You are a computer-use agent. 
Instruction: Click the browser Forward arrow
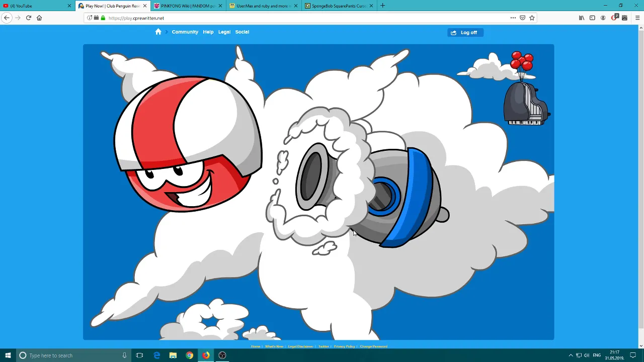coord(18,18)
